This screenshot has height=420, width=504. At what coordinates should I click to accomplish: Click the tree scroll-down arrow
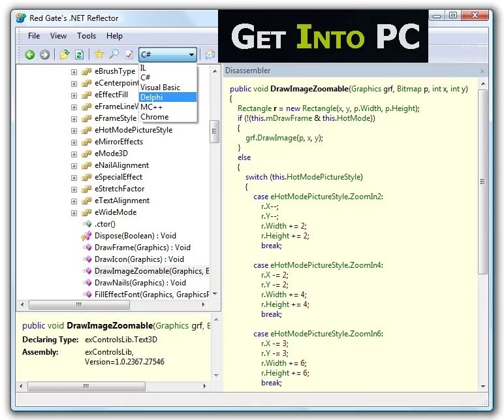click(x=215, y=294)
